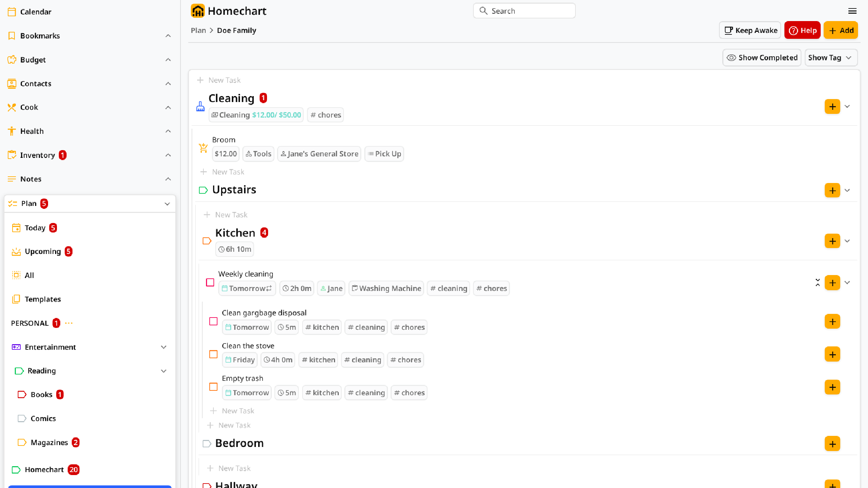This screenshot has height=488, width=868.
Task: Click the yellow Add button
Action: [x=841, y=30]
